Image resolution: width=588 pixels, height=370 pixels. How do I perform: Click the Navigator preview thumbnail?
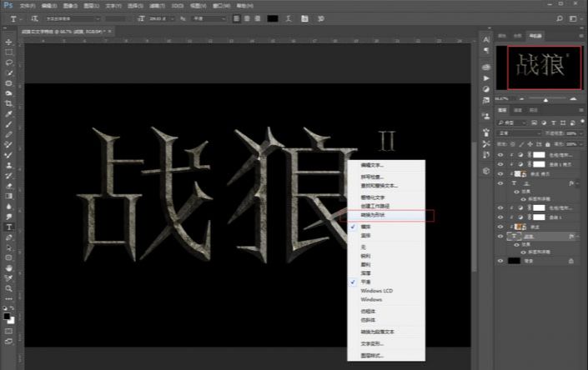coord(539,67)
